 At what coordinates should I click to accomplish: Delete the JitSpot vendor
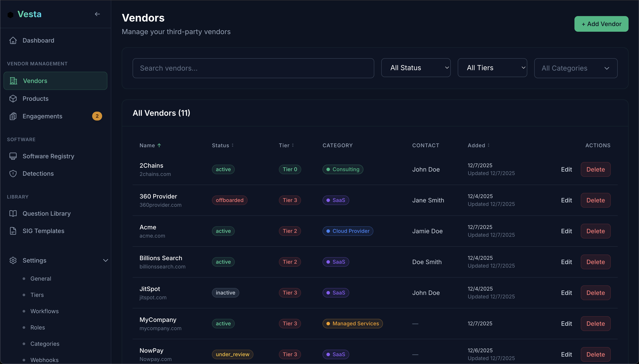(x=596, y=293)
